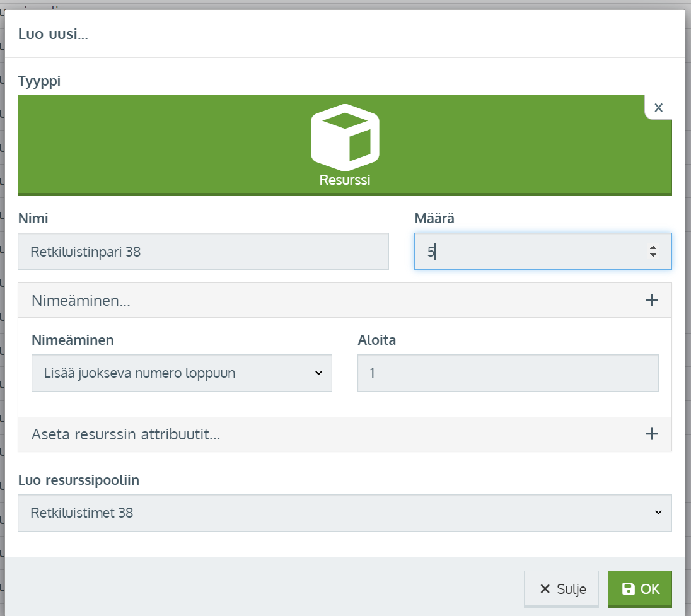Viewport: 691px width, 616px height.
Task: Click the Resurssi label on the green tile
Action: pos(344,180)
